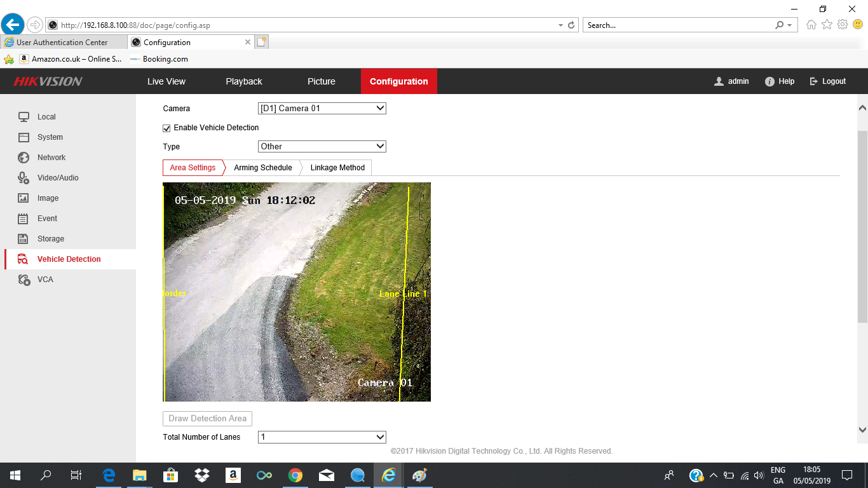Click the Local monitor icon in sidebar
Screen dimensions: 868x488
click(24, 117)
